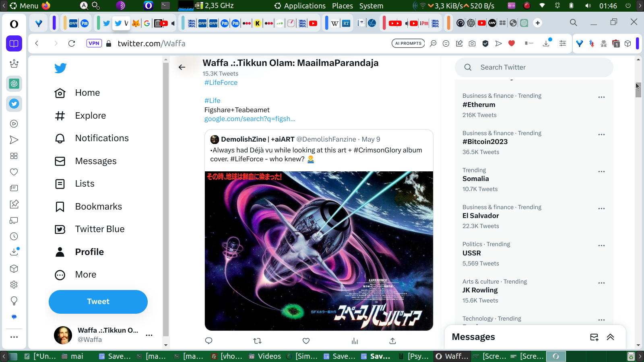Image resolution: width=644 pixels, height=362 pixels.
Task: Open Messages in the Twitter navigation menu
Action: [85, 161]
